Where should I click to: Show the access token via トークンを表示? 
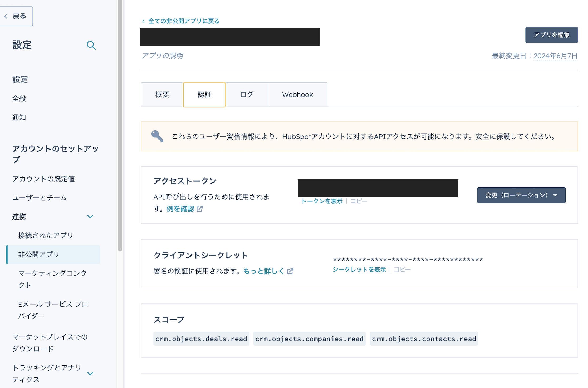coord(322,201)
